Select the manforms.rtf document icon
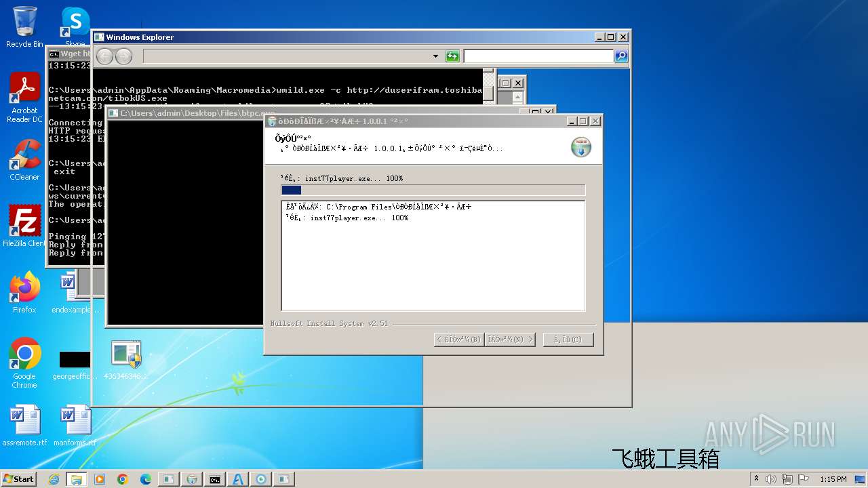868x488 pixels. point(75,426)
